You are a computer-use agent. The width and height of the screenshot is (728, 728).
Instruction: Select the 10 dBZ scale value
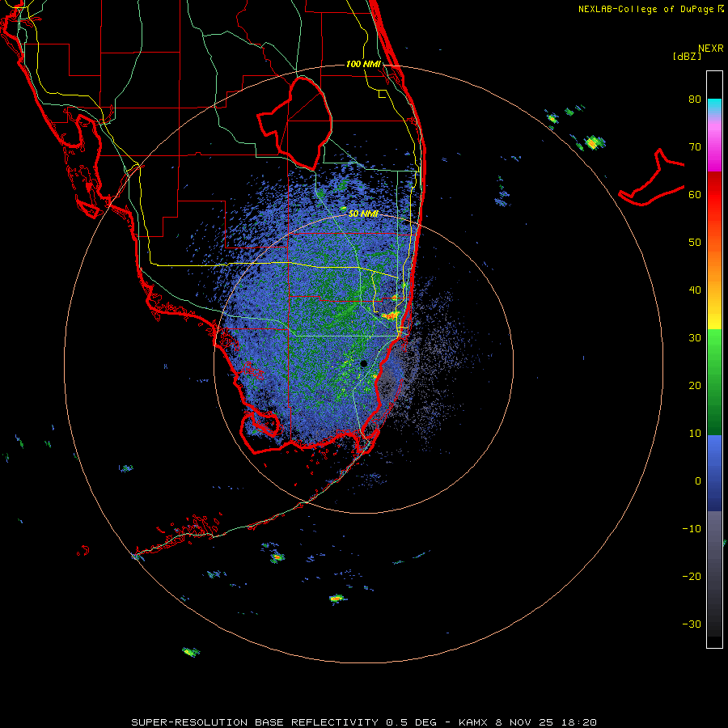[695, 434]
